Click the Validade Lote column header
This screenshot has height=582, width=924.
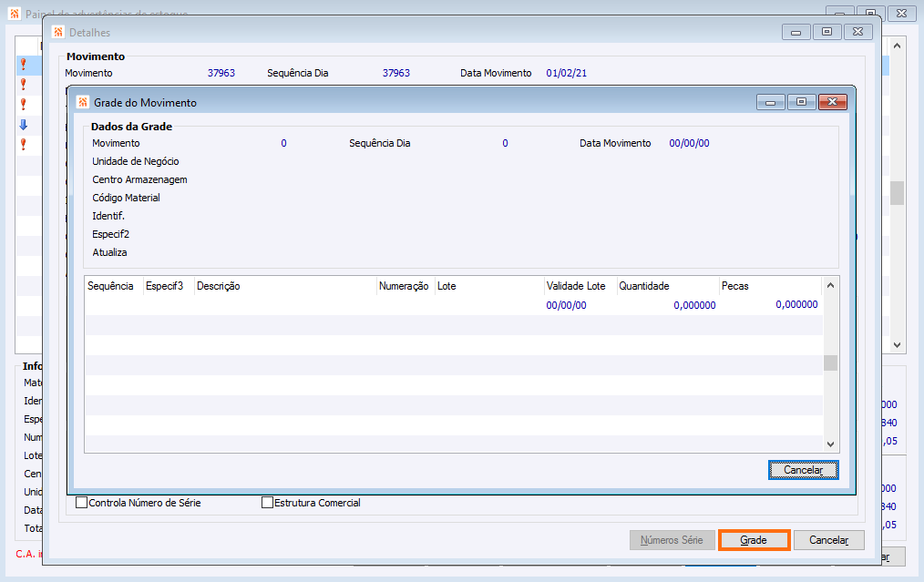pos(580,286)
